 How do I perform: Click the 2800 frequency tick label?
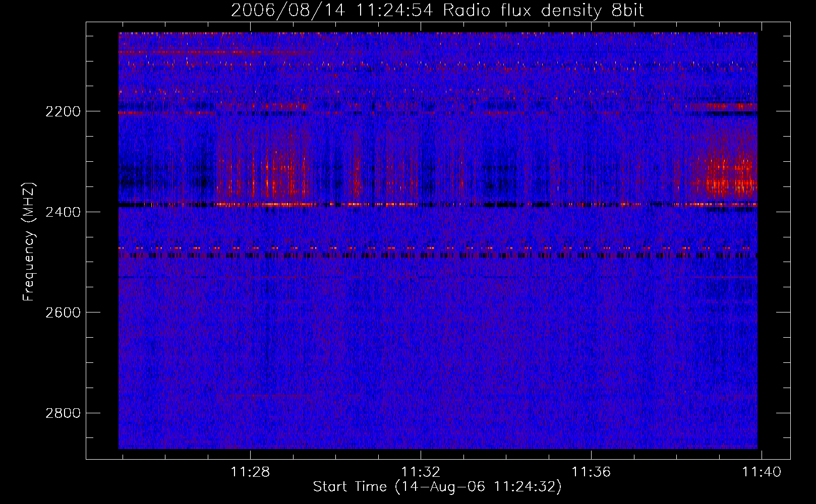click(x=63, y=413)
